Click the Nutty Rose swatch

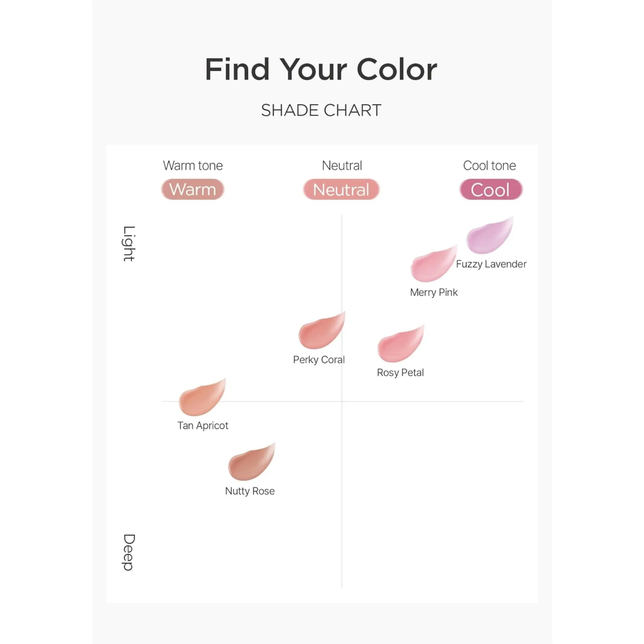(251, 463)
